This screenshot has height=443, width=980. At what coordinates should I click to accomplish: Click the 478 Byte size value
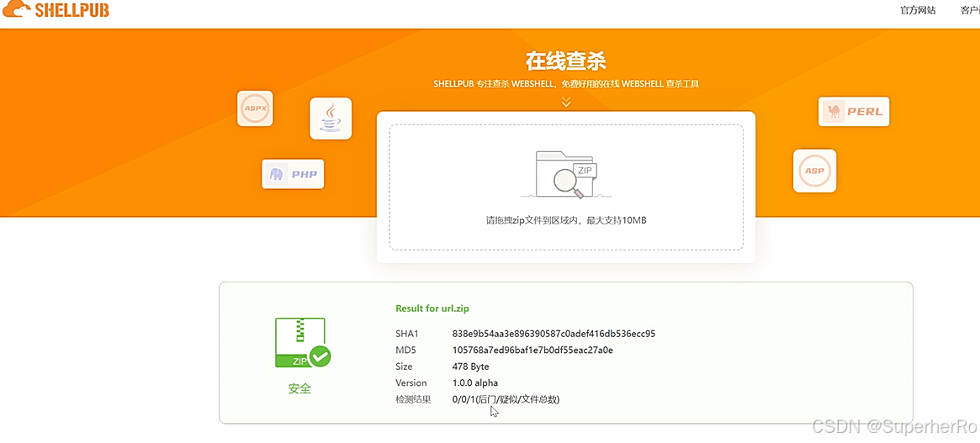click(x=470, y=367)
